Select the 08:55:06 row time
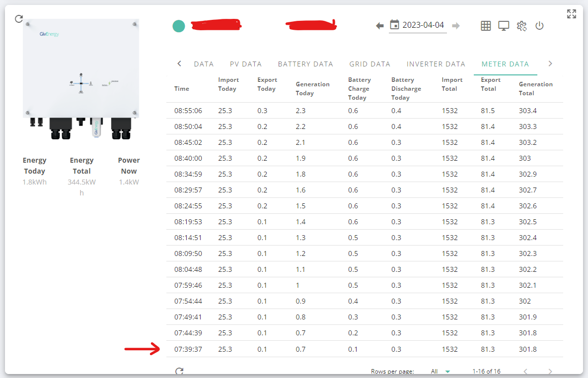 [188, 111]
